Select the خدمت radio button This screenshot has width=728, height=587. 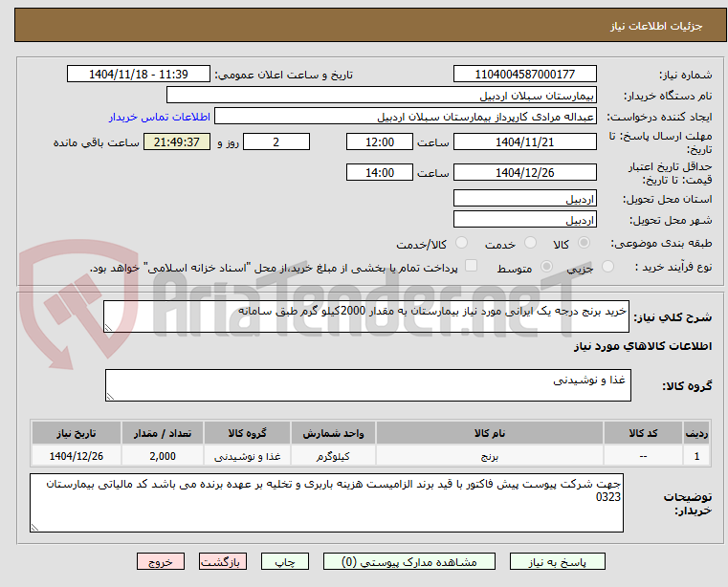point(530,243)
